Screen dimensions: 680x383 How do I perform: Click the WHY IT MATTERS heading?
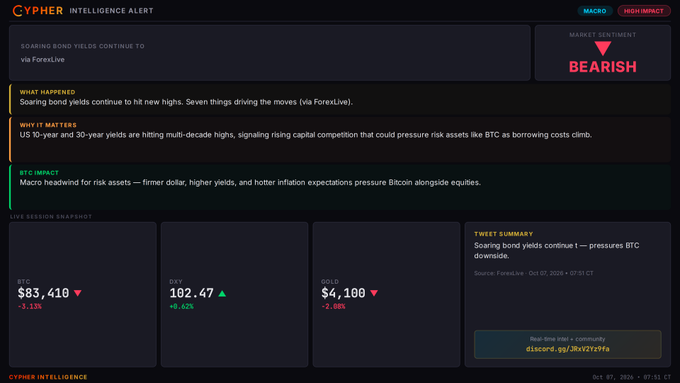click(48, 125)
